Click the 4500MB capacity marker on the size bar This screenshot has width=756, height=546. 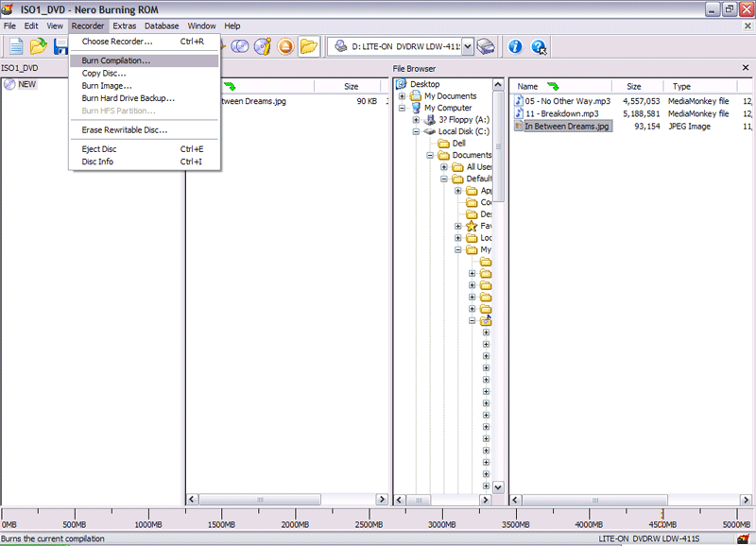click(x=662, y=520)
